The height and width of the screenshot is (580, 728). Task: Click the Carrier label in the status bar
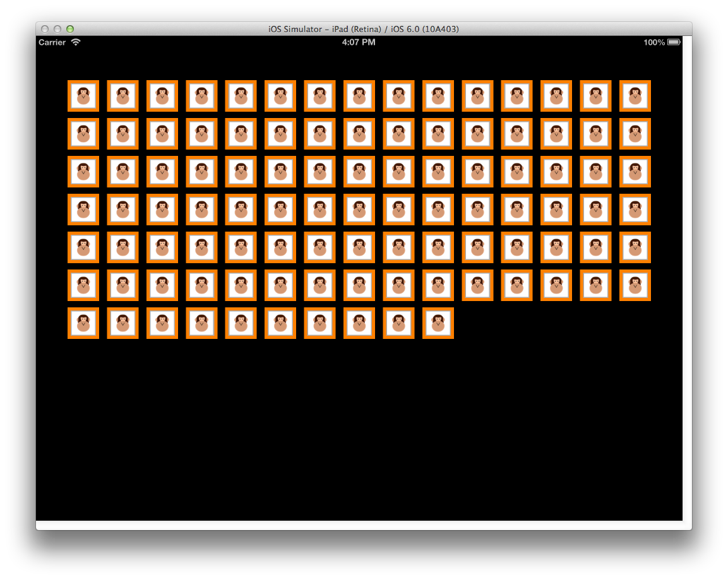pos(54,42)
